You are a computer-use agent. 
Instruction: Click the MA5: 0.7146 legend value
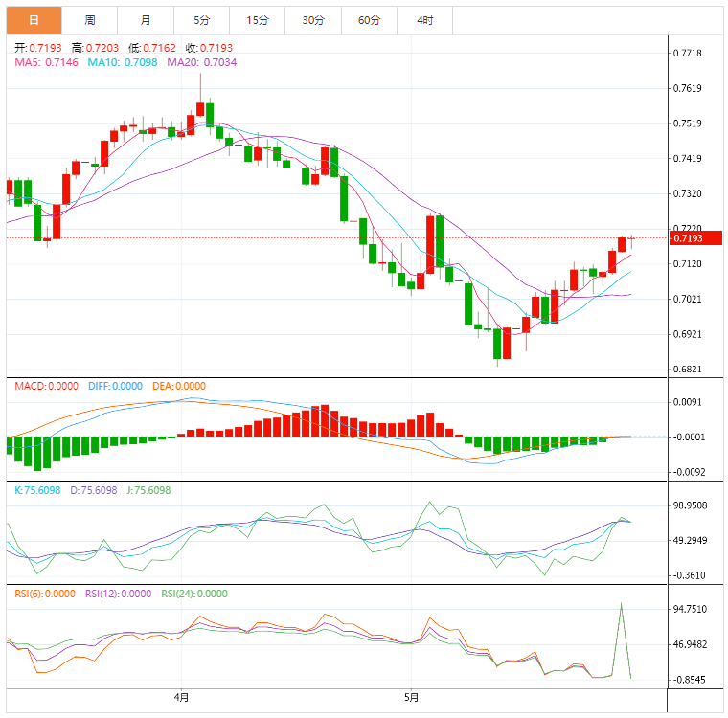point(46,62)
